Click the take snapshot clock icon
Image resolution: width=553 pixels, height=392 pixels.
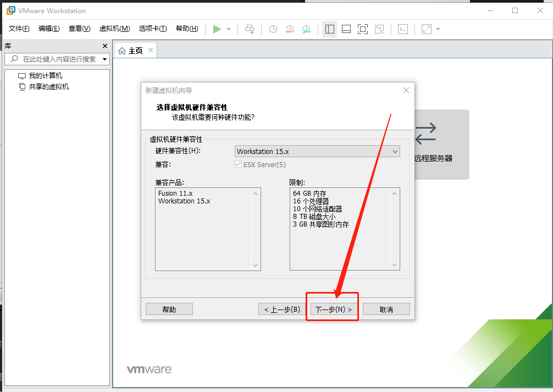(273, 29)
